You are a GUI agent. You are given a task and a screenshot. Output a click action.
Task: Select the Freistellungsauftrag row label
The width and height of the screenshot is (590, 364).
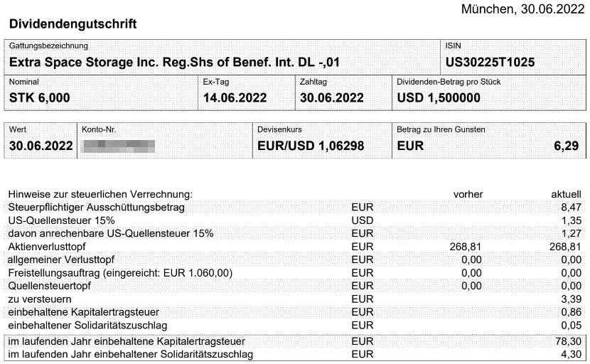click(120, 273)
